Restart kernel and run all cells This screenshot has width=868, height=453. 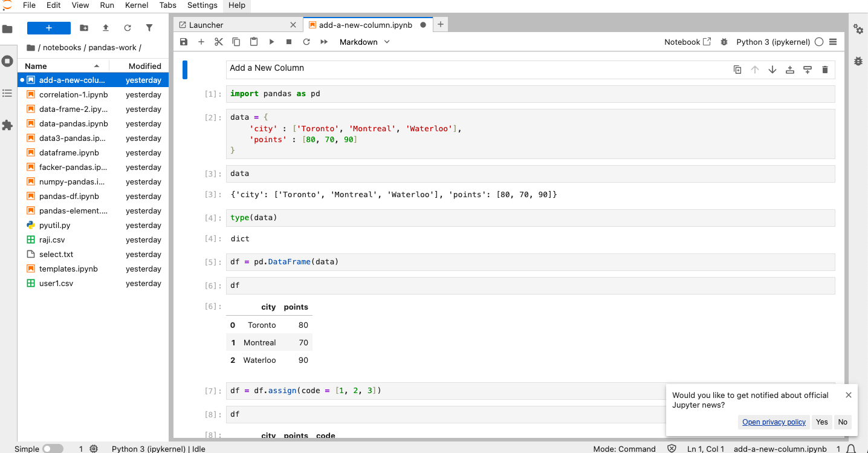324,42
